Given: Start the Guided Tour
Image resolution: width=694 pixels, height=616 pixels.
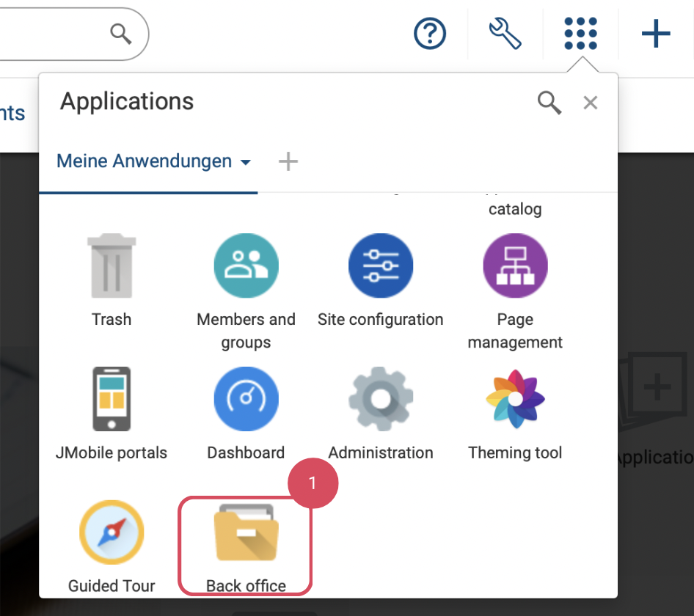Looking at the screenshot, I should point(112,533).
